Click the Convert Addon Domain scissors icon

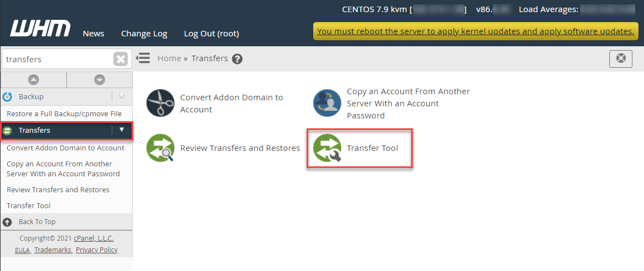coord(161,103)
